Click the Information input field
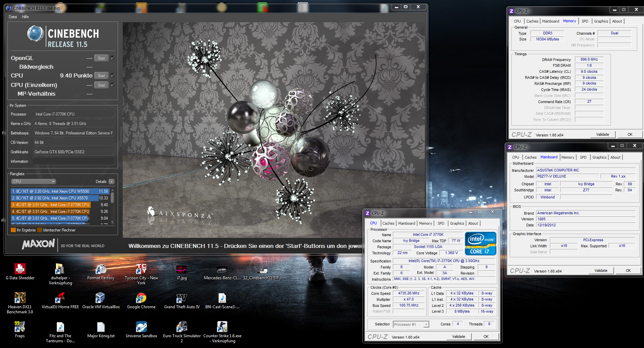644x348 pixels. point(74,161)
